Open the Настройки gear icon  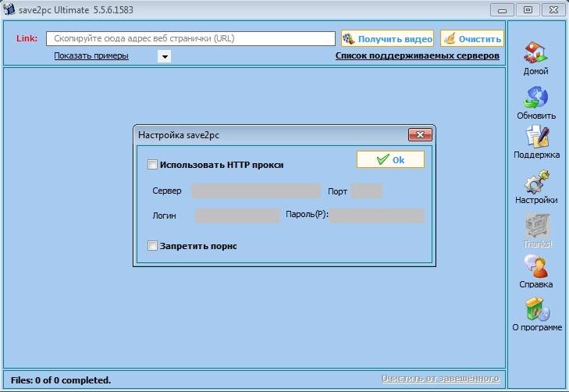point(537,181)
